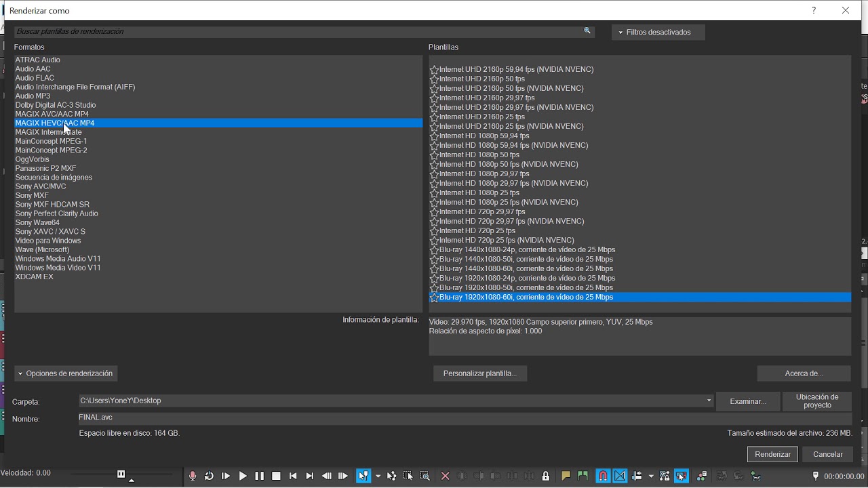Click the padlock Lock Event icon
The image size is (868, 488).
(546, 476)
